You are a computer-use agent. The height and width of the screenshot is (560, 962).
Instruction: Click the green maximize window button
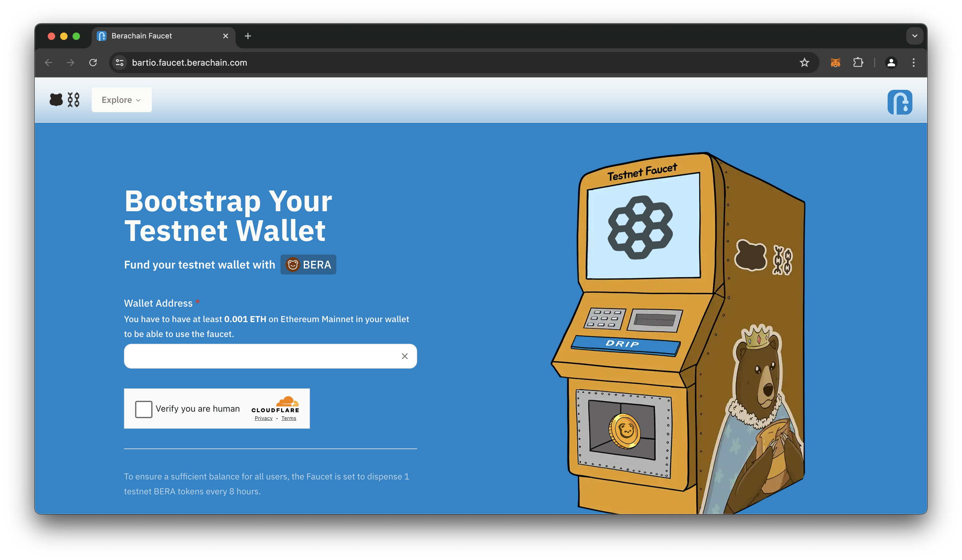click(76, 36)
